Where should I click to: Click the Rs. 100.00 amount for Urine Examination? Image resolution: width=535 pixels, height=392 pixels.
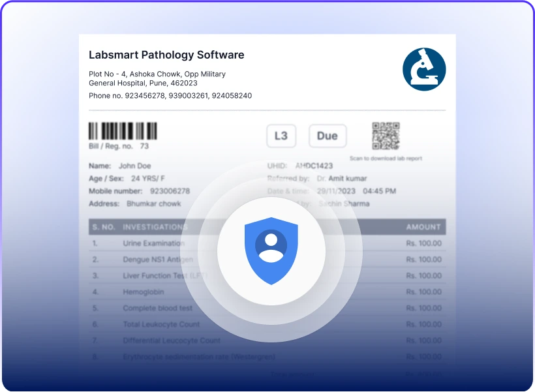424,243
